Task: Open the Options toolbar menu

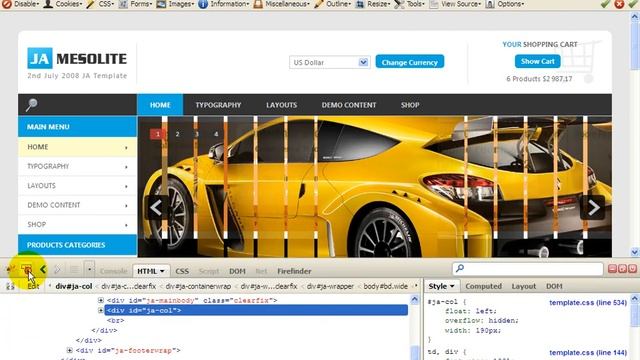Action: click(x=505, y=4)
